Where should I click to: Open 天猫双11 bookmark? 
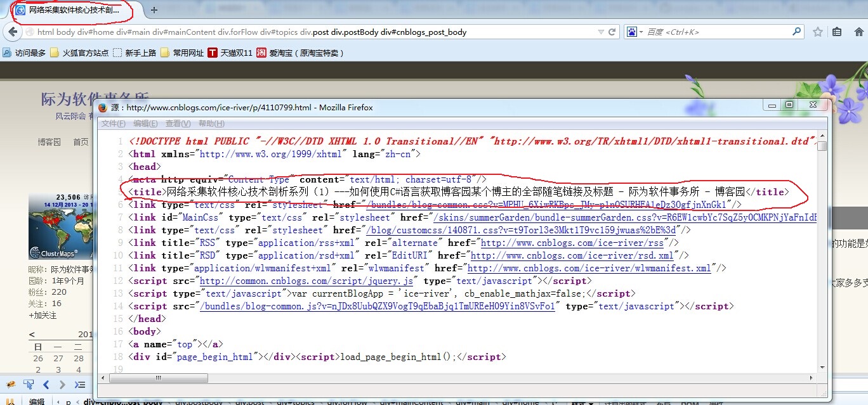pyautogui.click(x=230, y=53)
